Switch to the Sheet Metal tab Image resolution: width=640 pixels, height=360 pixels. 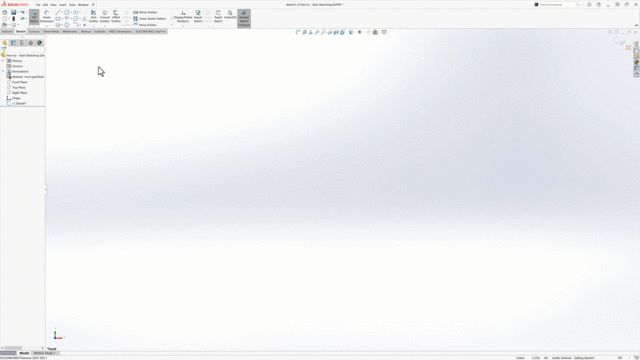pyautogui.click(x=51, y=31)
